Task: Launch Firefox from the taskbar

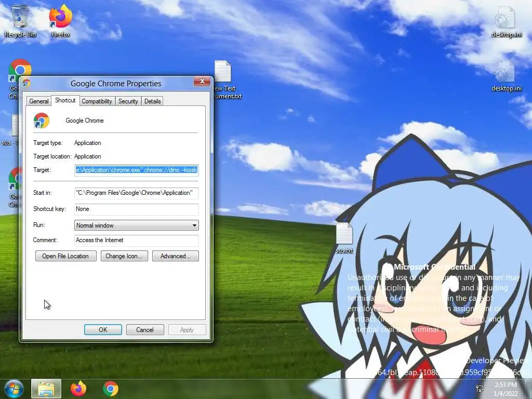Action: [78, 388]
